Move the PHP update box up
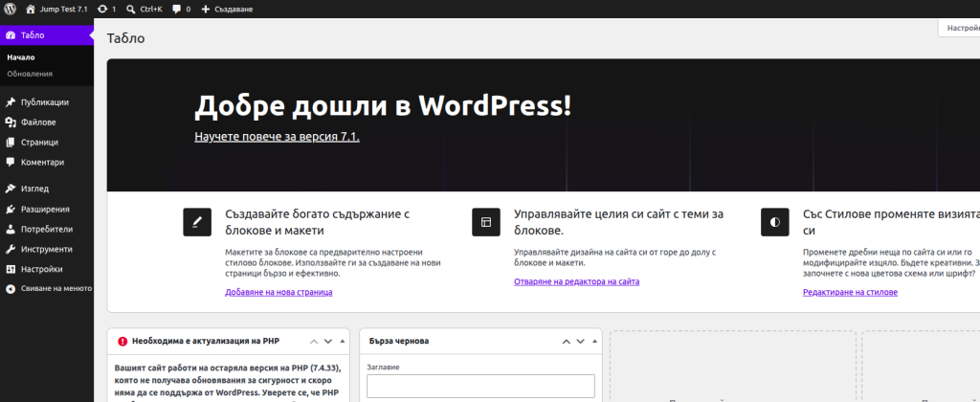The image size is (980, 402). pos(314,342)
